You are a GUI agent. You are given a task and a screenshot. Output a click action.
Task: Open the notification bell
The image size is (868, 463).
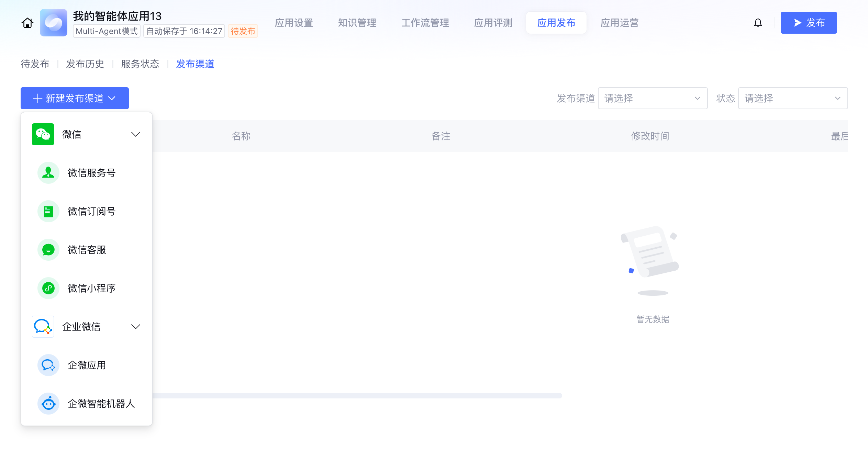[758, 23]
